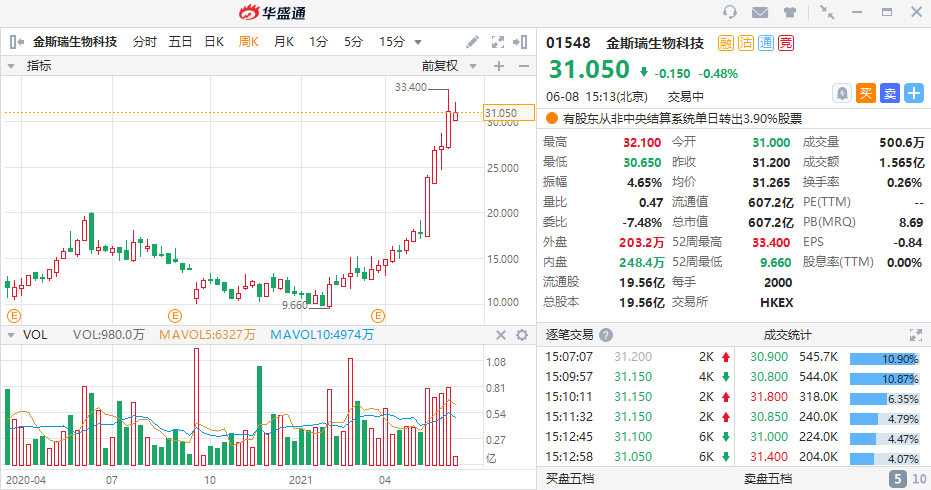Click the 31.050 current price label on chart

(x=509, y=113)
